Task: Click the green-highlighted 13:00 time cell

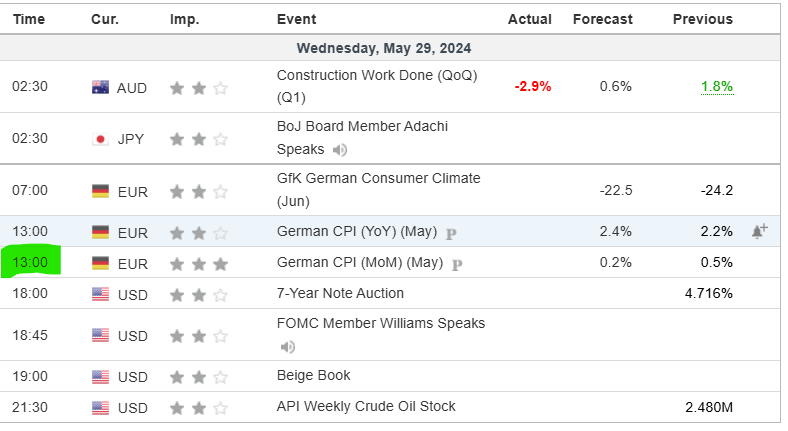Action: pyautogui.click(x=30, y=263)
